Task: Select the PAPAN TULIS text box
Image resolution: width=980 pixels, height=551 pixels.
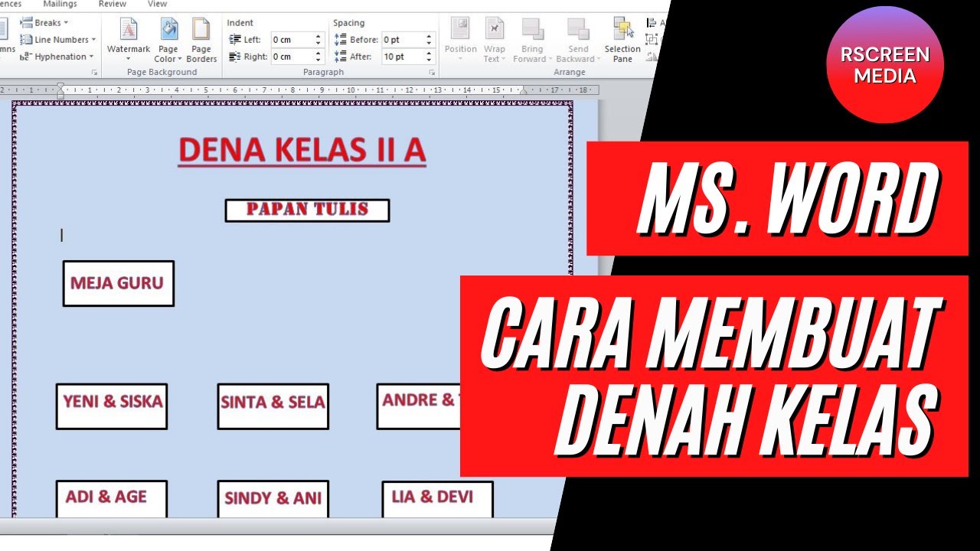Action: tap(307, 210)
